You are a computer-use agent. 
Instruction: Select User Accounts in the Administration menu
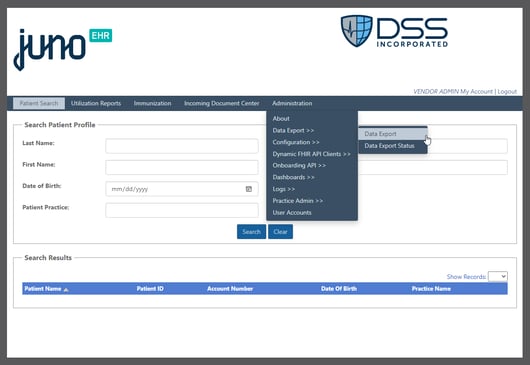click(x=292, y=213)
